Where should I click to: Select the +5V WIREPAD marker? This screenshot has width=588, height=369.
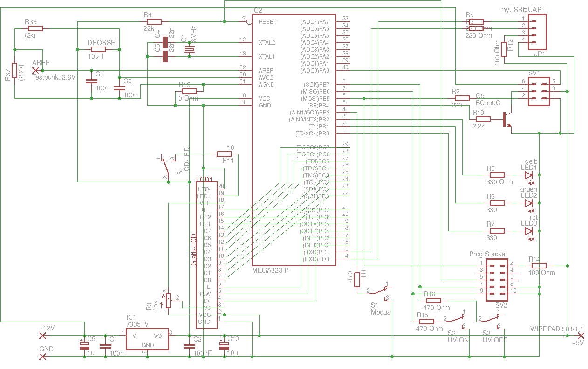point(581,335)
